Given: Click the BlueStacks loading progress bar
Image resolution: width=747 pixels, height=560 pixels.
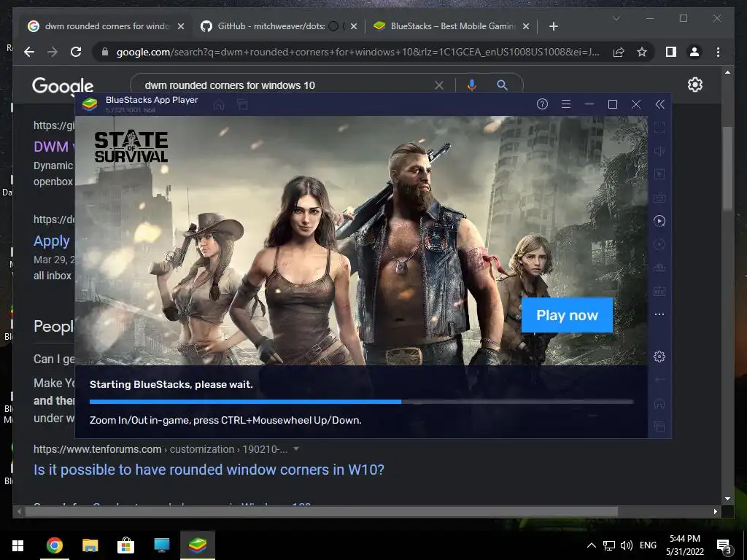Looking at the screenshot, I should click(361, 402).
